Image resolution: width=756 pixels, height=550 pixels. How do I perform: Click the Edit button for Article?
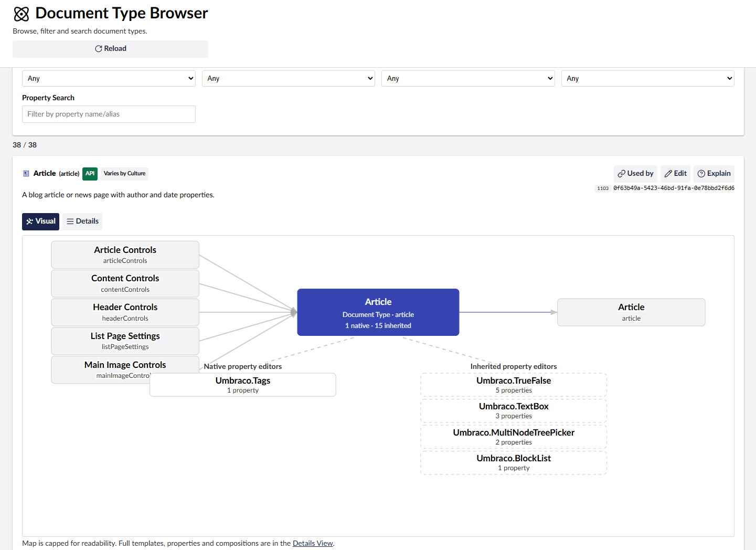click(675, 174)
